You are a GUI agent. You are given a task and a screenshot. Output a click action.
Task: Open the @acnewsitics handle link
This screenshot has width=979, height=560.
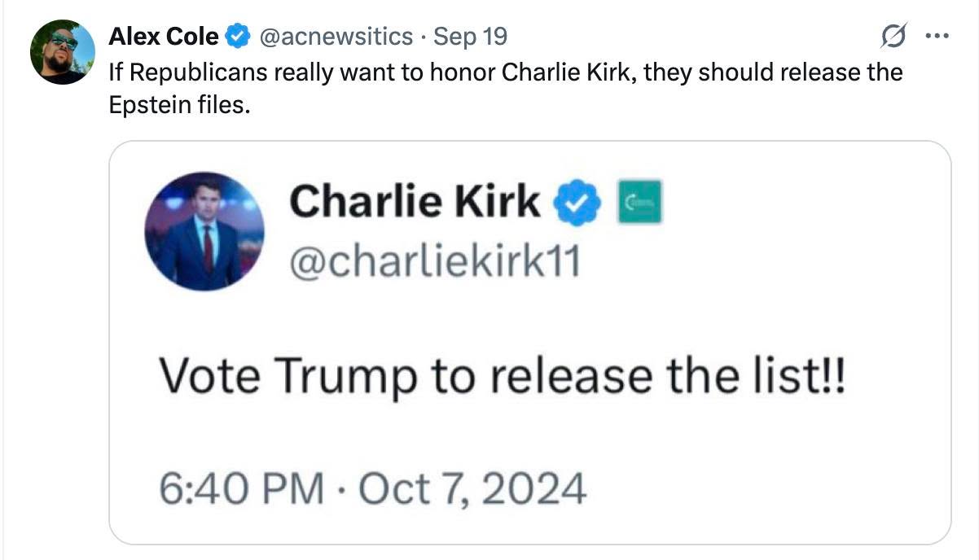click(x=335, y=37)
